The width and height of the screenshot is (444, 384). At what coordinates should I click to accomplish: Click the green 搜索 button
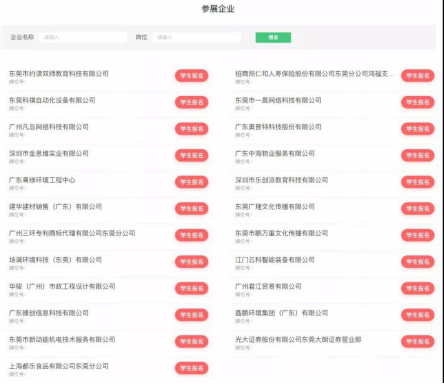(273, 37)
